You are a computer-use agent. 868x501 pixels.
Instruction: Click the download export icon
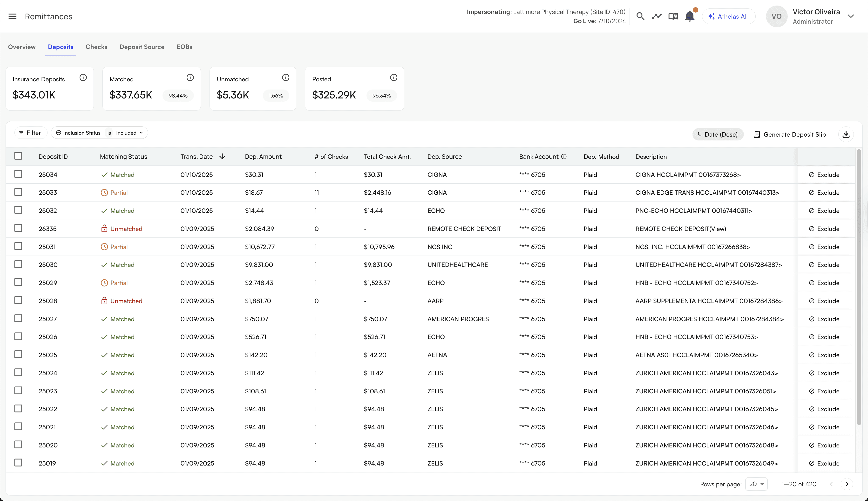[846, 134]
